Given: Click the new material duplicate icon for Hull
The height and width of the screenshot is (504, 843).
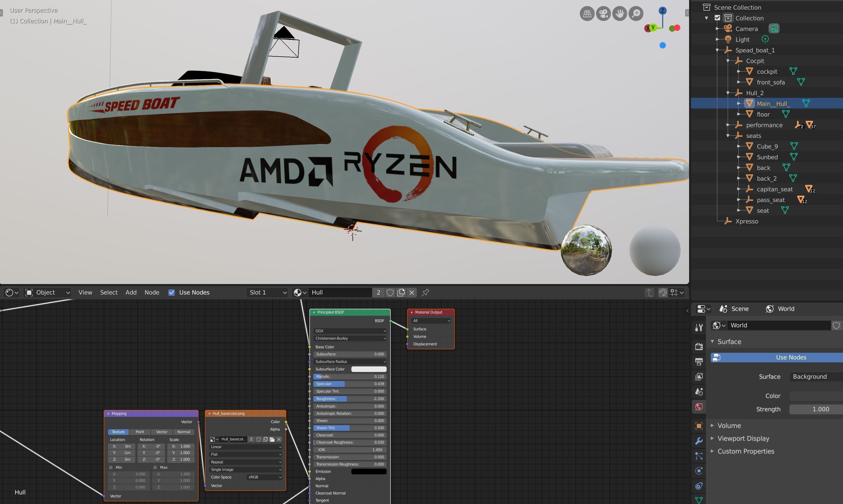Looking at the screenshot, I should pyautogui.click(x=401, y=292).
